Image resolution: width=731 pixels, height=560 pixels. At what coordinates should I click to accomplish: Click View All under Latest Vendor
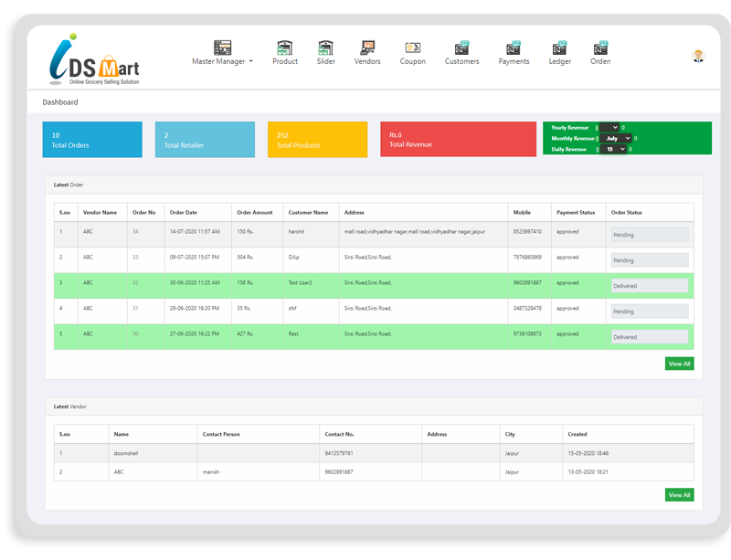coord(678,494)
